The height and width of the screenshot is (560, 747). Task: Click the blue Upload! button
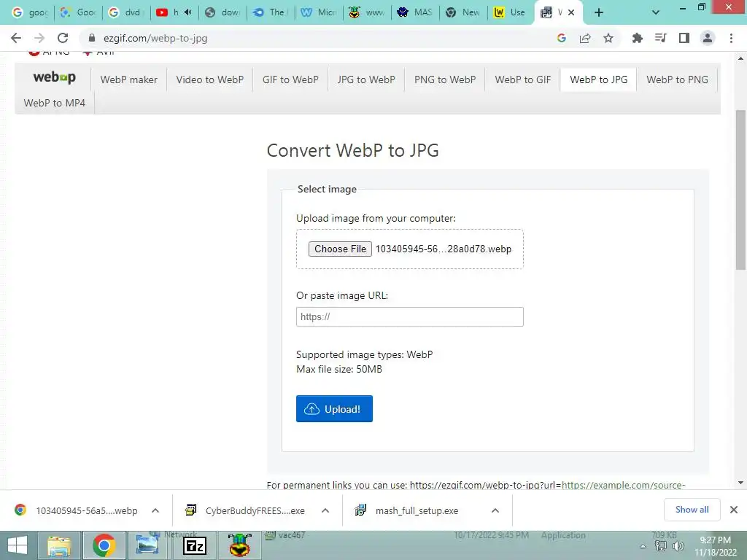334,408
